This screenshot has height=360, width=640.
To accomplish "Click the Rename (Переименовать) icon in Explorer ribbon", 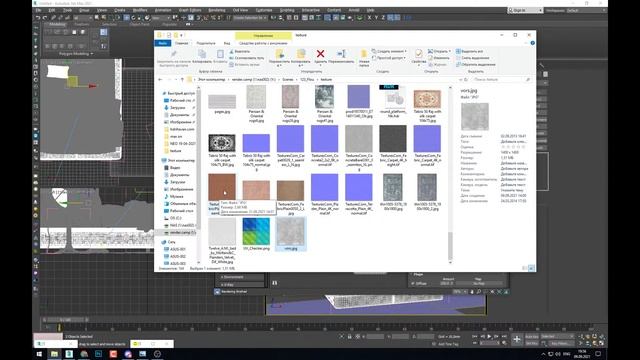I will (341, 54).
